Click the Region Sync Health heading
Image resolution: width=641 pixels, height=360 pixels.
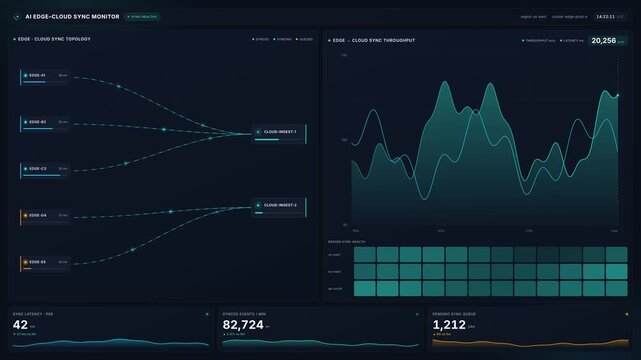coord(346,242)
